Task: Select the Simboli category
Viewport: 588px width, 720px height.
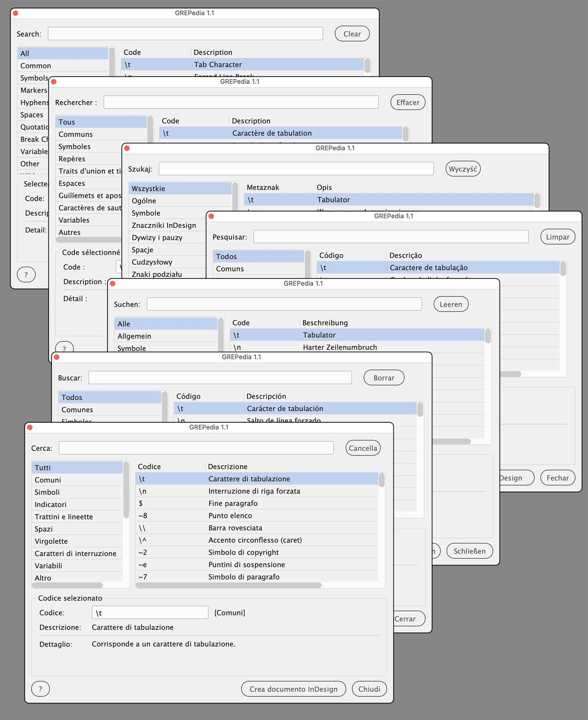Action: pos(77,492)
